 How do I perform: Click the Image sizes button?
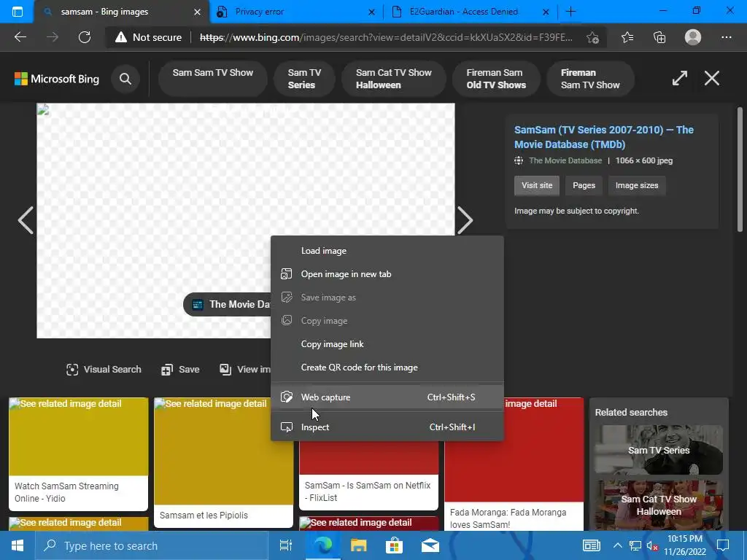[x=636, y=185]
